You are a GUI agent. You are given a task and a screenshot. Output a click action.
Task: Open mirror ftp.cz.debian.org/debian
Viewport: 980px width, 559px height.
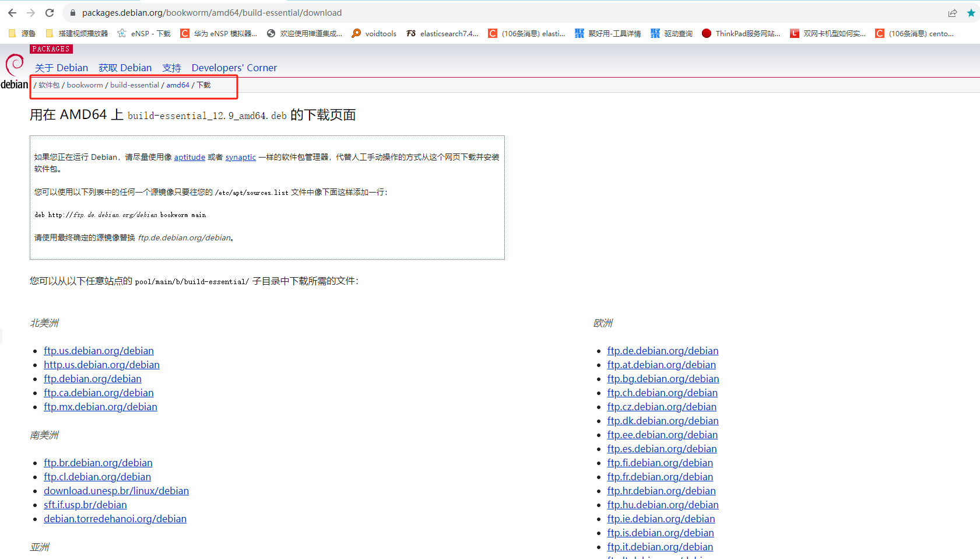click(x=662, y=407)
